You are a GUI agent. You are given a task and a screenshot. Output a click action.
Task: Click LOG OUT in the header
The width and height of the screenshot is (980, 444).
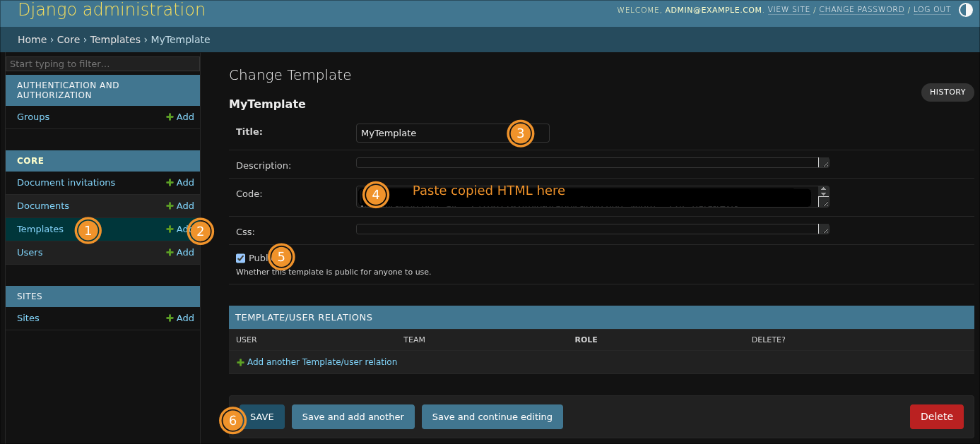(932, 10)
